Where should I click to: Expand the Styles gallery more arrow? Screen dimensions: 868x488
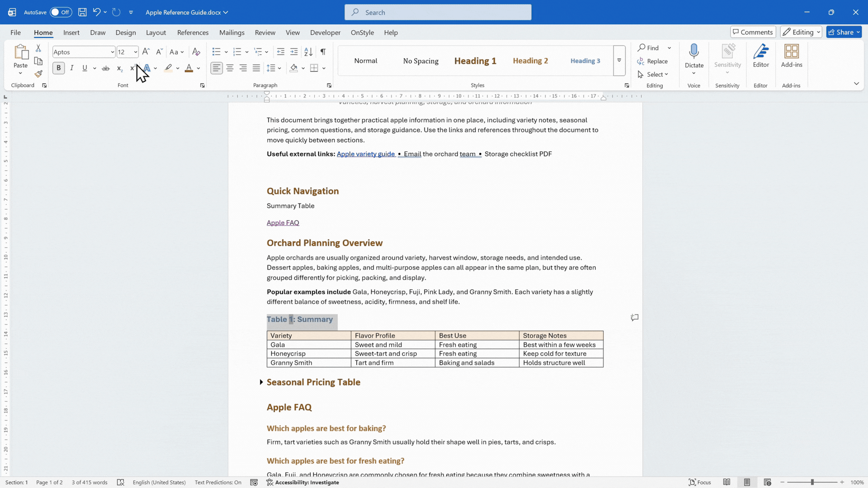tap(619, 61)
